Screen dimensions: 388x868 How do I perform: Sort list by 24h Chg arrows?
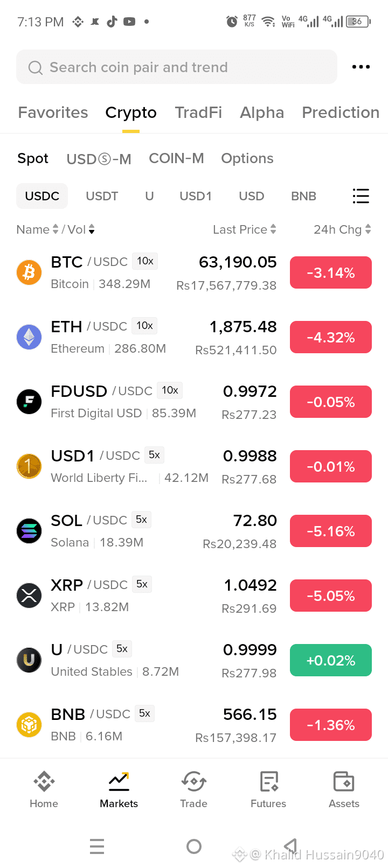click(x=368, y=229)
